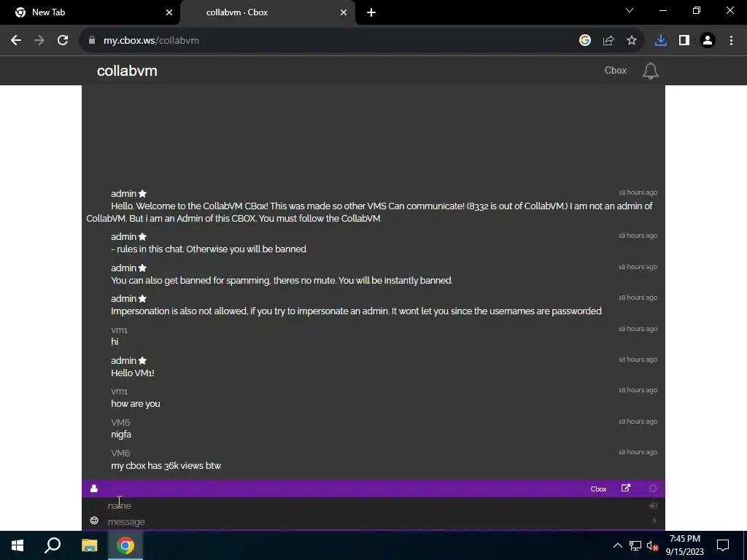Click the Google icon in address bar

584,41
